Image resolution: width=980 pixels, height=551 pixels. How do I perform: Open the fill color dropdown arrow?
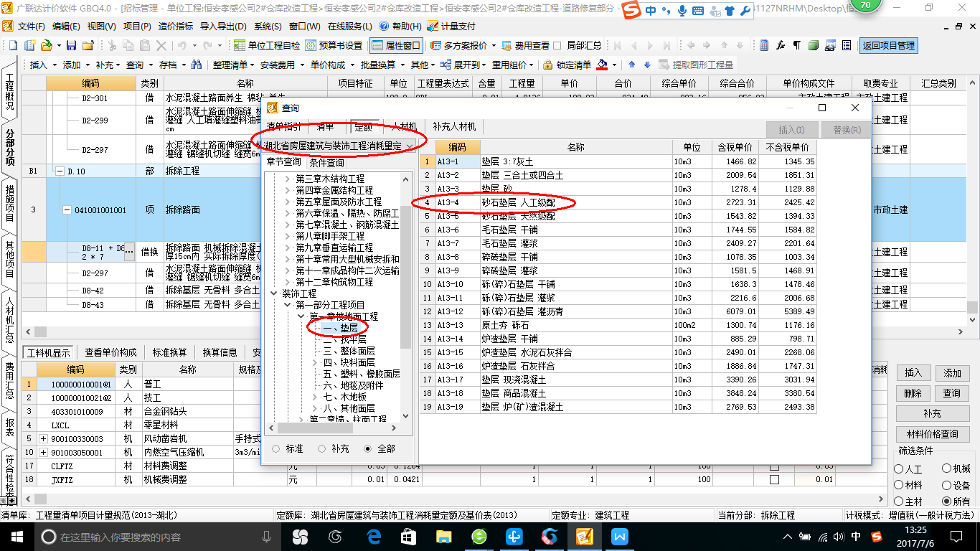tap(615, 65)
